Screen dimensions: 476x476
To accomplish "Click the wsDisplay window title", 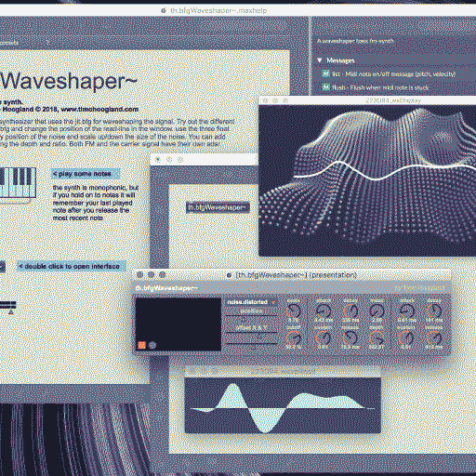I will (393, 100).
